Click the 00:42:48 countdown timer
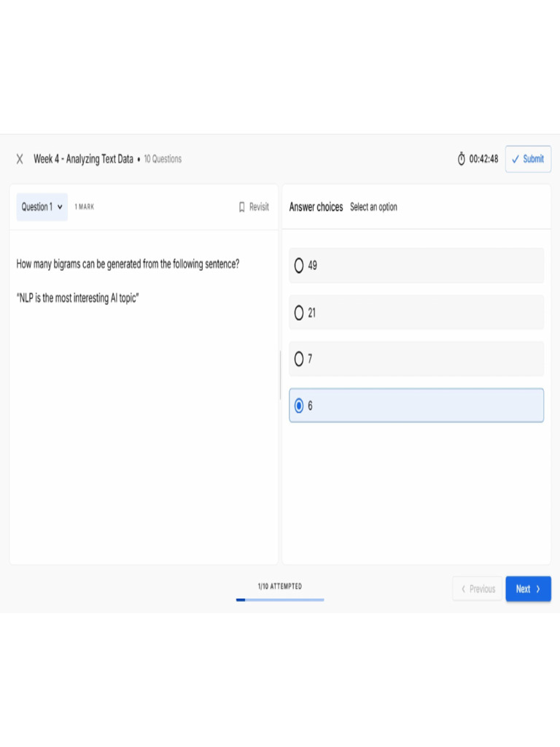This screenshot has width=560, height=747. click(x=483, y=159)
